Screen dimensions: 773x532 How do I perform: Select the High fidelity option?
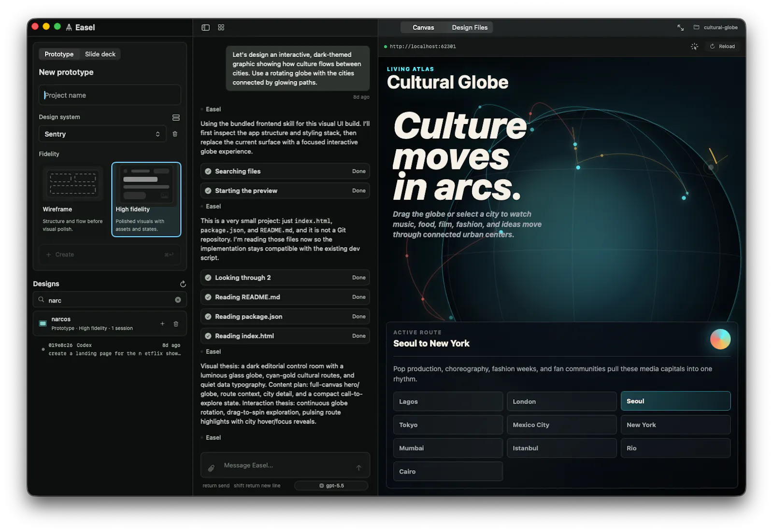pyautogui.click(x=146, y=199)
